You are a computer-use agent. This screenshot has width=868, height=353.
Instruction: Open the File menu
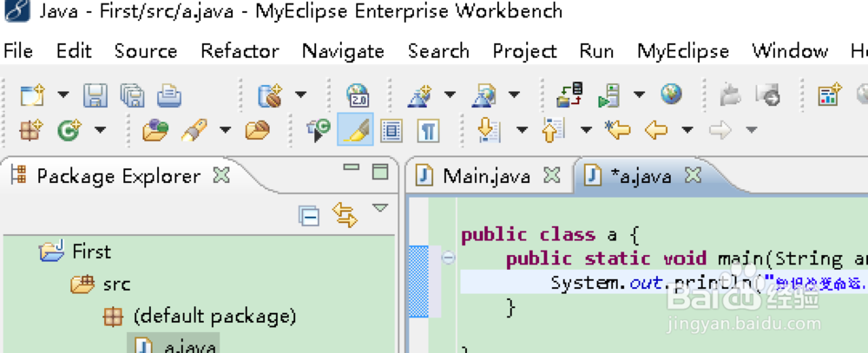18,51
